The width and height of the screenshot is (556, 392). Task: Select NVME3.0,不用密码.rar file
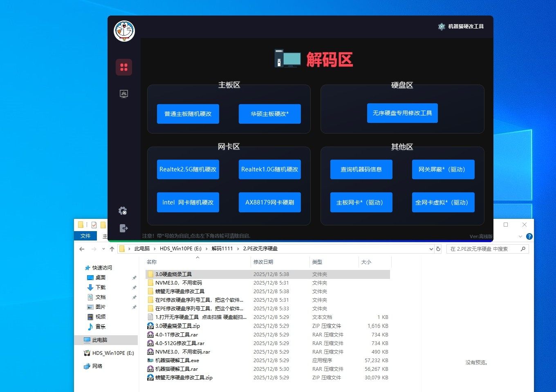pos(268,352)
